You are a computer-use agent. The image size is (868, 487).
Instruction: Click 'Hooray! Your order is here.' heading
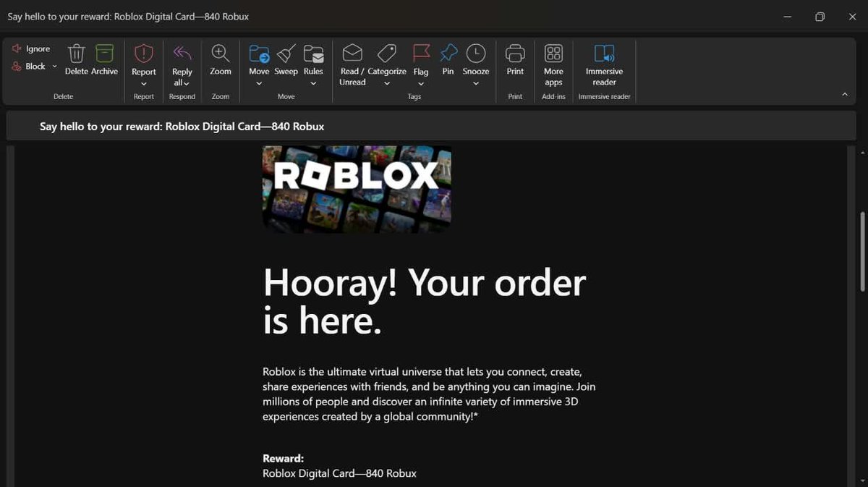click(425, 301)
